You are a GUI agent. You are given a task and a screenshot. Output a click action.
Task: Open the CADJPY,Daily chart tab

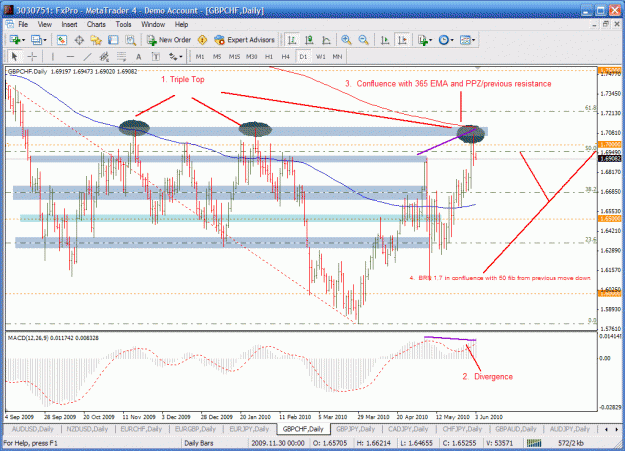pyautogui.click(x=408, y=429)
